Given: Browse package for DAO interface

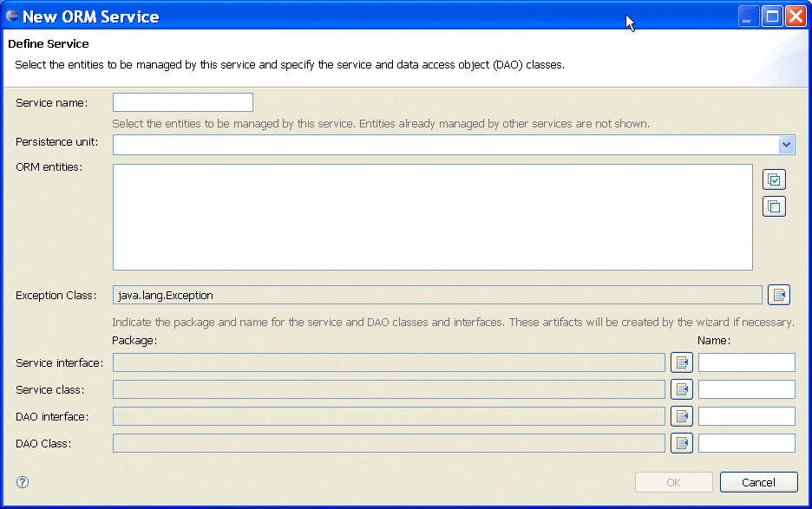Looking at the screenshot, I should coord(682,416).
